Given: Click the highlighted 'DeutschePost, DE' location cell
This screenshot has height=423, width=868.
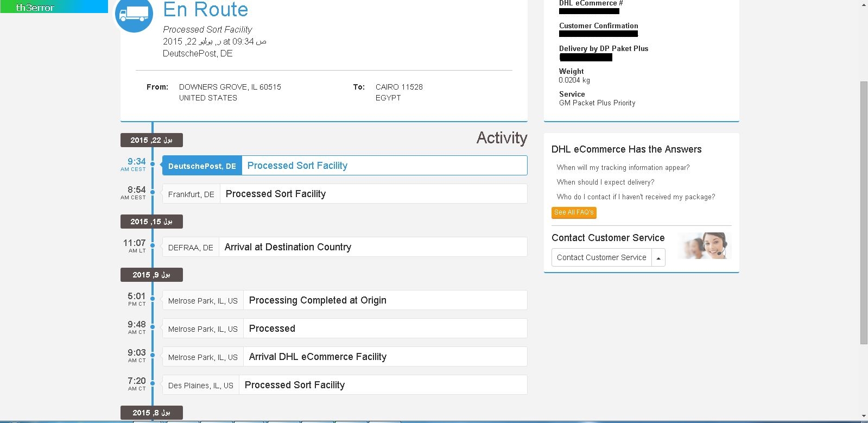Looking at the screenshot, I should [x=202, y=166].
